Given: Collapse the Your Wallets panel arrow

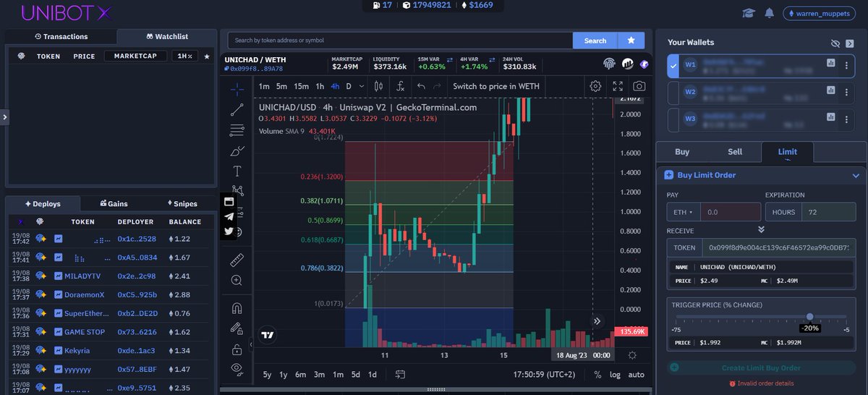Looking at the screenshot, I should [x=851, y=43].
